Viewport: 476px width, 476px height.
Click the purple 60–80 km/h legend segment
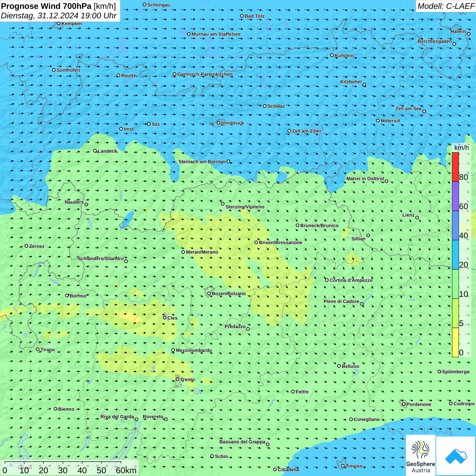coord(455,196)
